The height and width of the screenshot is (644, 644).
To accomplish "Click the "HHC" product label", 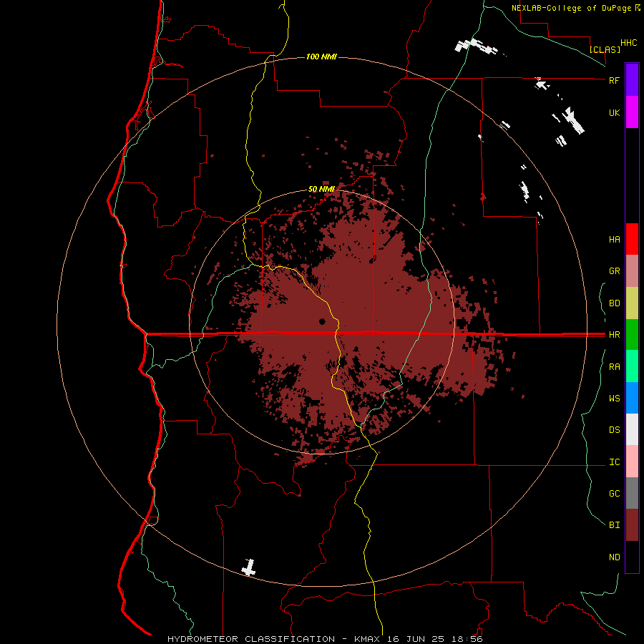I will pos(628,43).
